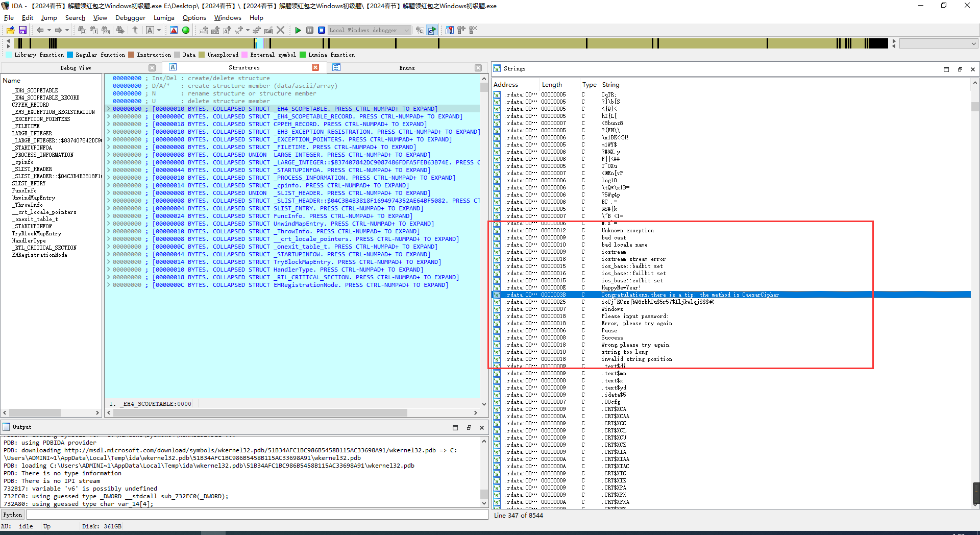Image resolution: width=980 pixels, height=535 pixels.
Task: Open the Debugger menu
Action: (130, 17)
